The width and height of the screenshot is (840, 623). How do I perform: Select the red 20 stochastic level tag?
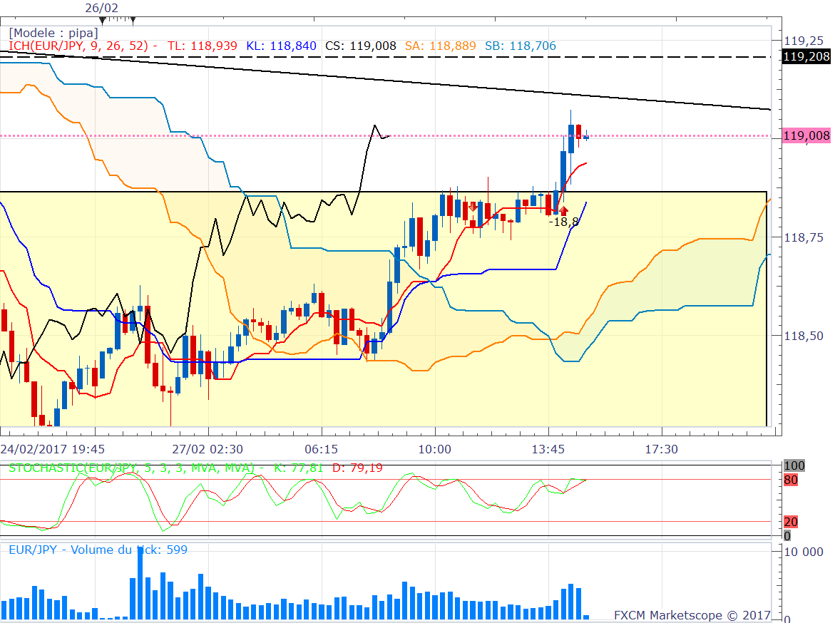(x=791, y=522)
